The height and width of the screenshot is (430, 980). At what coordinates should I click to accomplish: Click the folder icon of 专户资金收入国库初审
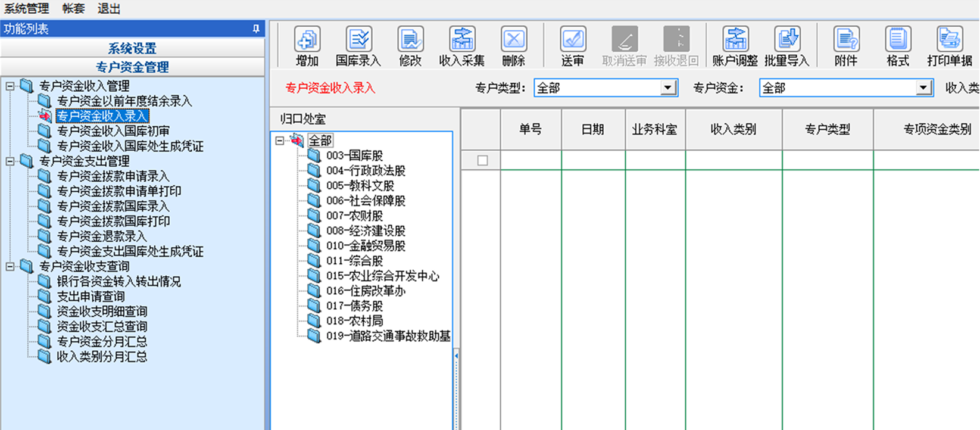[x=45, y=130]
